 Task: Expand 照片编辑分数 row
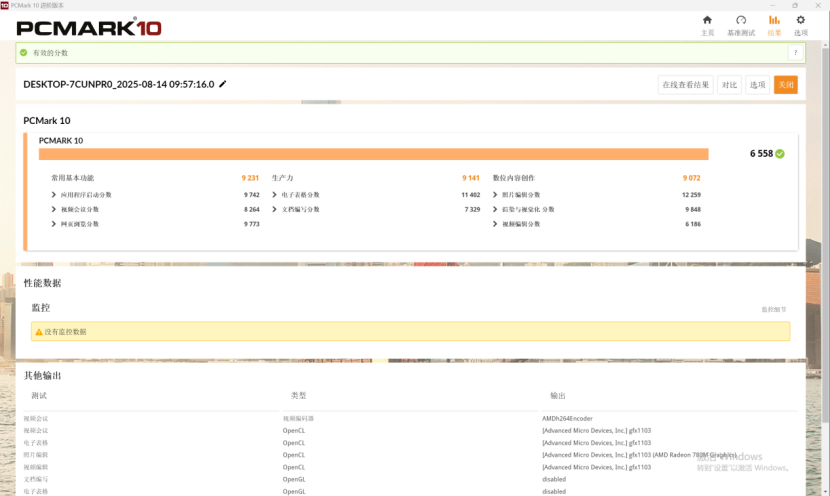point(496,195)
